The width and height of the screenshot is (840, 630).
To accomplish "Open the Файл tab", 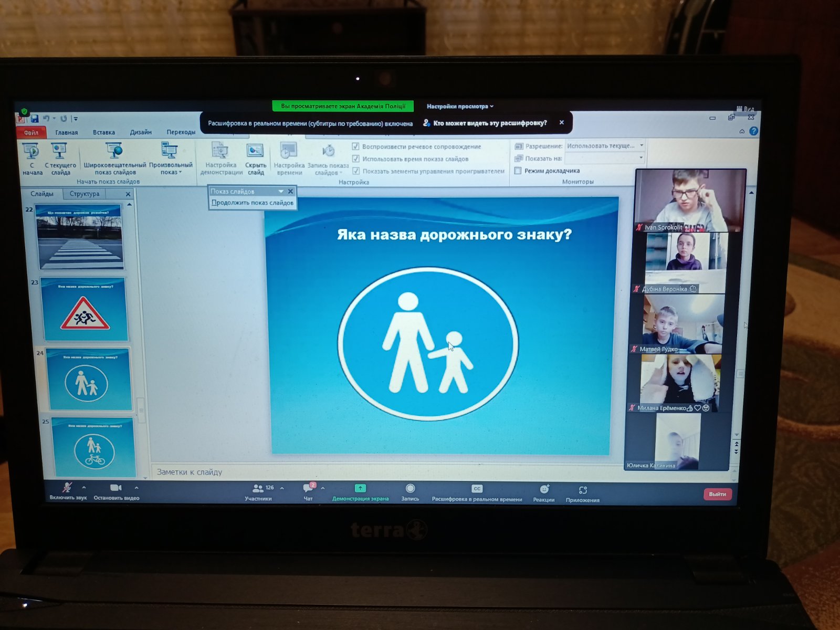I will pos(31,132).
